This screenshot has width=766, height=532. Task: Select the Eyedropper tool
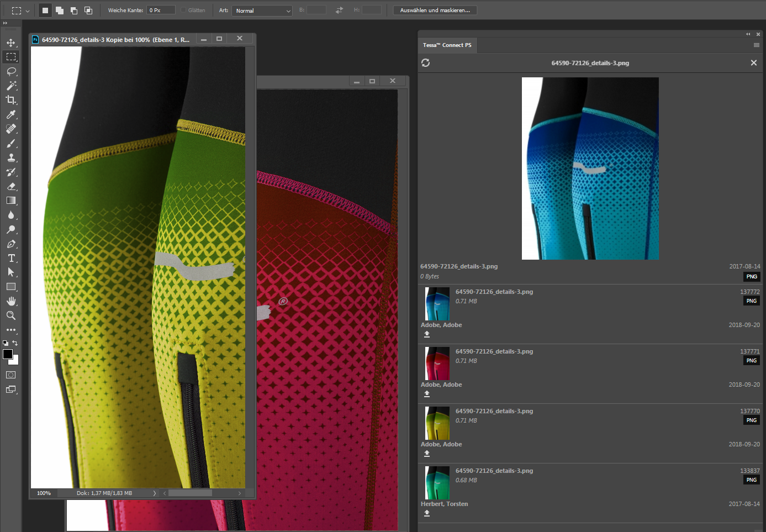pos(11,114)
